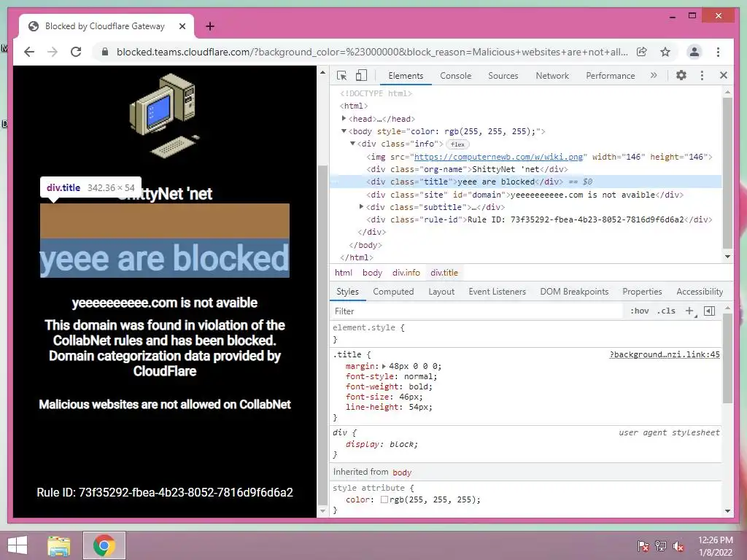This screenshot has width=747, height=560.
Task: Open the Windows Start button
Action: coord(18,545)
